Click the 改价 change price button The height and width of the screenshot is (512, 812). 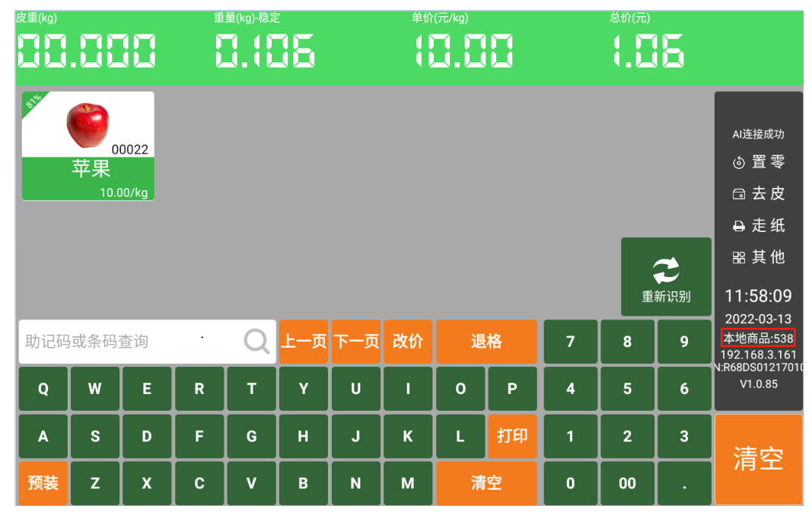coord(408,341)
